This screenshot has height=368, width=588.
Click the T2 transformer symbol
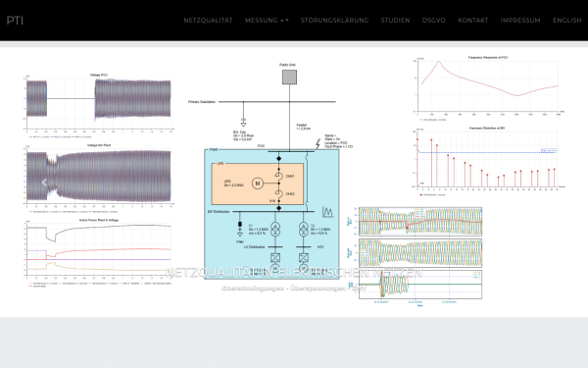pyautogui.click(x=304, y=229)
